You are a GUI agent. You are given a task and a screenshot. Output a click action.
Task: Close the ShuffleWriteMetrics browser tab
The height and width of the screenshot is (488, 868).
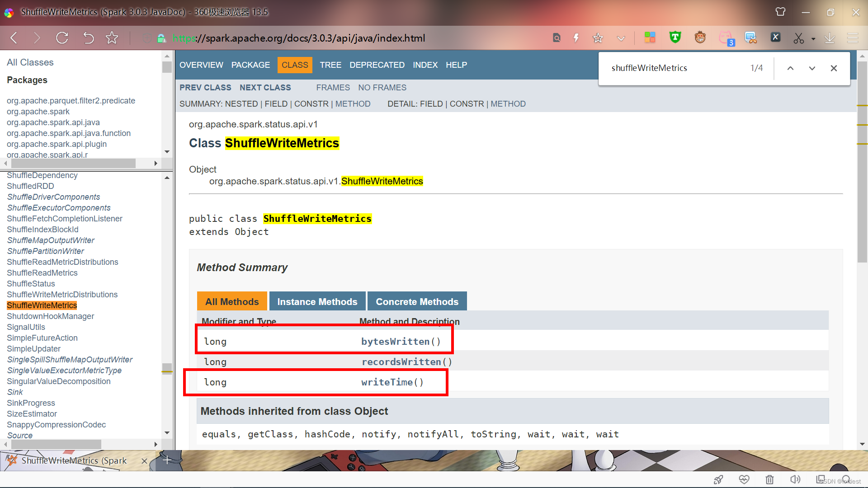[144, 461]
